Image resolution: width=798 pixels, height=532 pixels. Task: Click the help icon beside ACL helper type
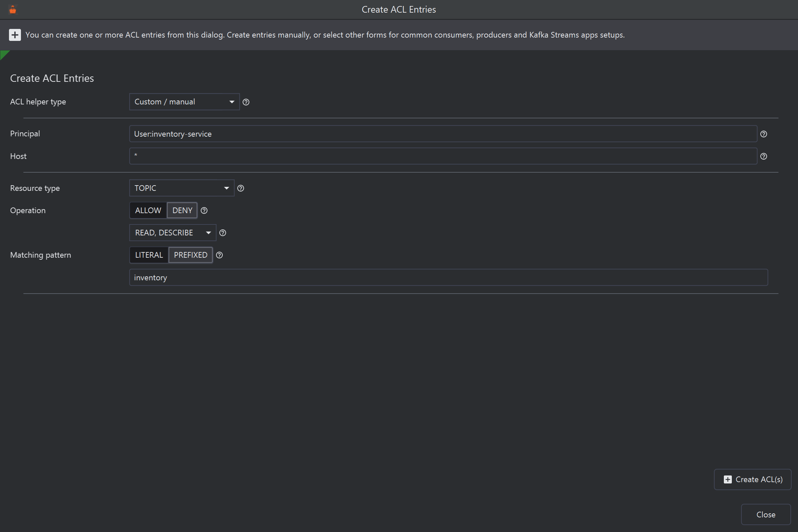[246, 102]
